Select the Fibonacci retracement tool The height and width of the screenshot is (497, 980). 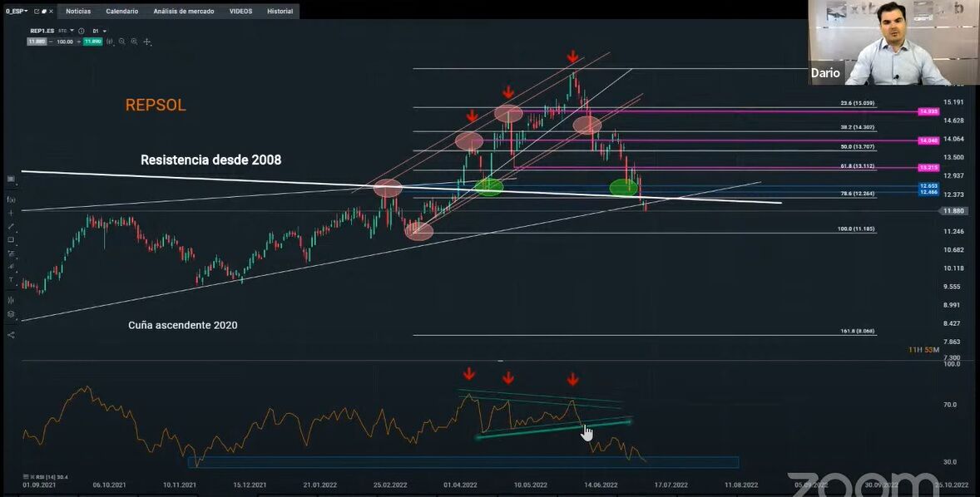pyautogui.click(x=11, y=253)
